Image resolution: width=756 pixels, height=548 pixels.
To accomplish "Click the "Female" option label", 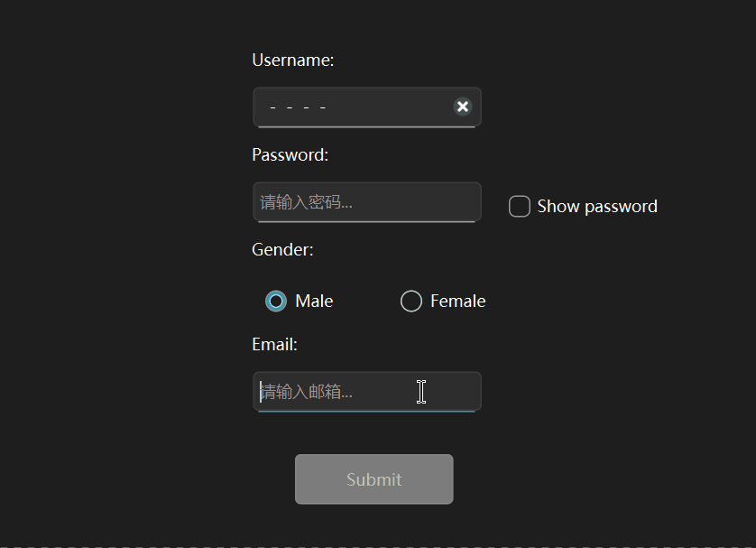I will click(457, 302).
